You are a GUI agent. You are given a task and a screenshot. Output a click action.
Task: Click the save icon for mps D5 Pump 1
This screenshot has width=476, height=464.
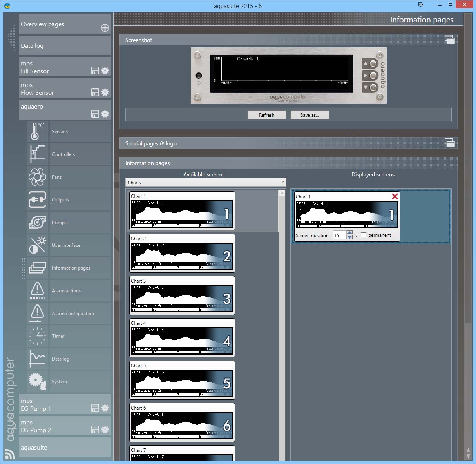click(x=95, y=408)
